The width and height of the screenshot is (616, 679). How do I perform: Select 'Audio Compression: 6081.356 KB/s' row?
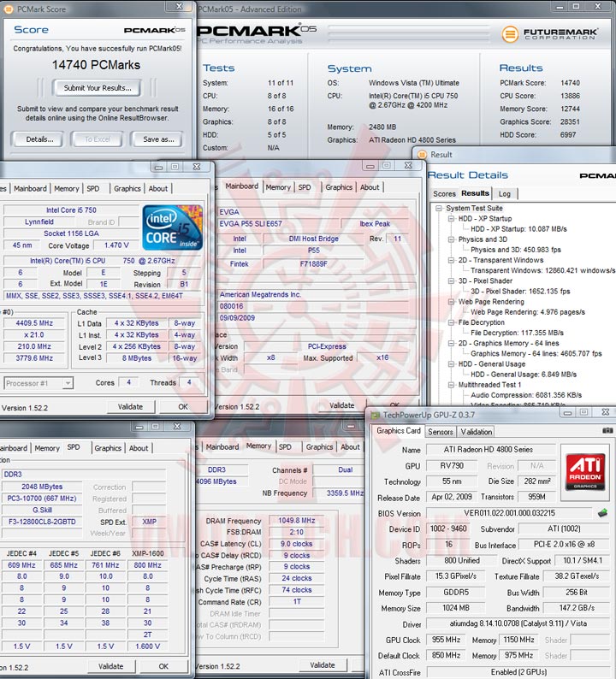pos(526,395)
